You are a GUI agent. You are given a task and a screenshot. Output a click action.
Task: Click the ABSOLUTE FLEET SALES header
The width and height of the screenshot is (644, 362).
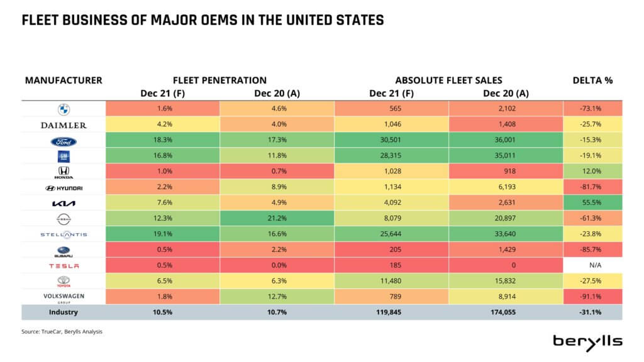[x=448, y=80]
